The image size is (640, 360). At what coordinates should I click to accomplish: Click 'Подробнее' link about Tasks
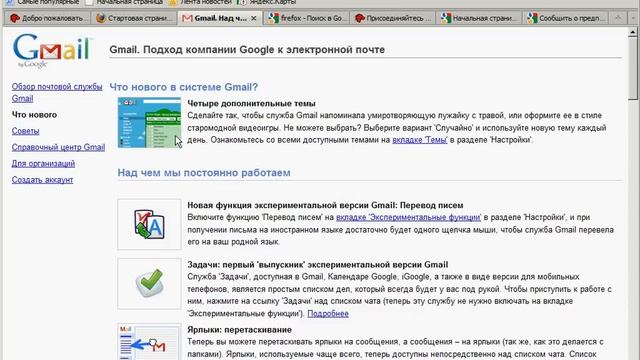pos(328,314)
